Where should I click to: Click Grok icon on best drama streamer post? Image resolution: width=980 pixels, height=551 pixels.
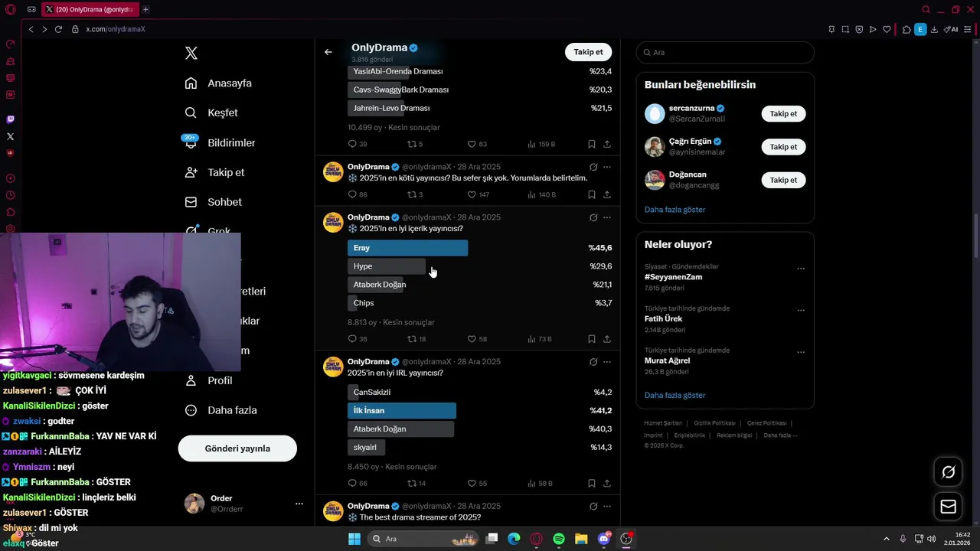(593, 507)
